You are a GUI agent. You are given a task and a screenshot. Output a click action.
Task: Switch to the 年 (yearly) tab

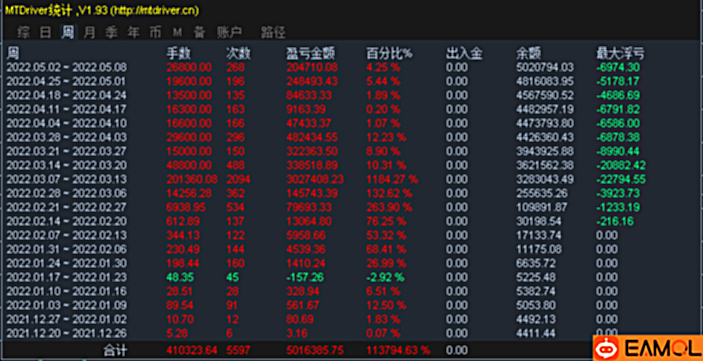133,32
